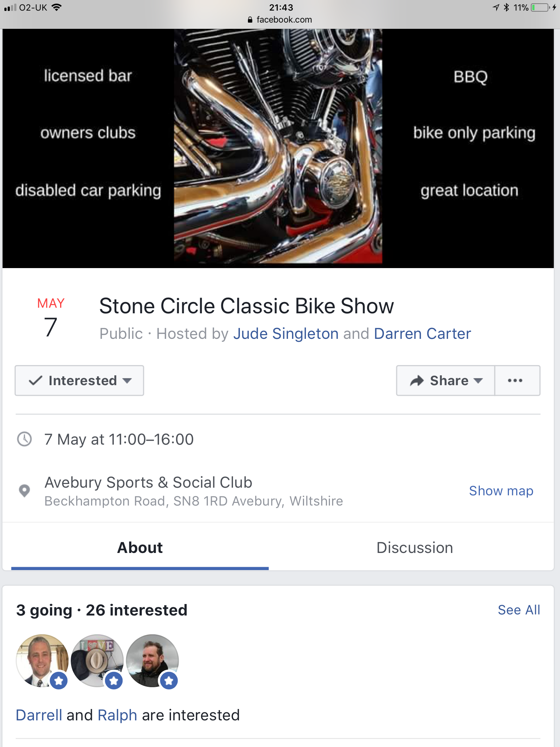Open Darren Carter's profile link
Image resolution: width=560 pixels, height=747 pixels.
[x=423, y=334]
